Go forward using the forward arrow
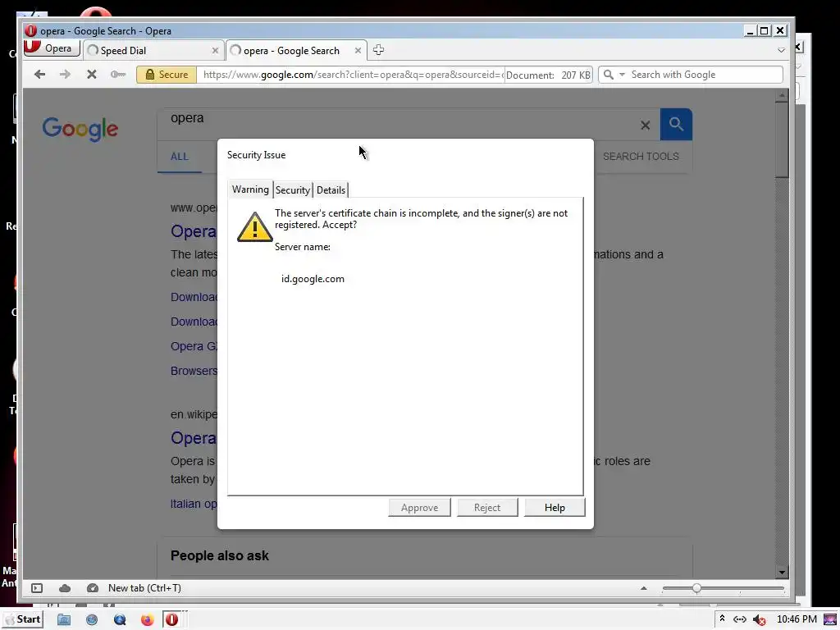The width and height of the screenshot is (840, 630). click(65, 75)
